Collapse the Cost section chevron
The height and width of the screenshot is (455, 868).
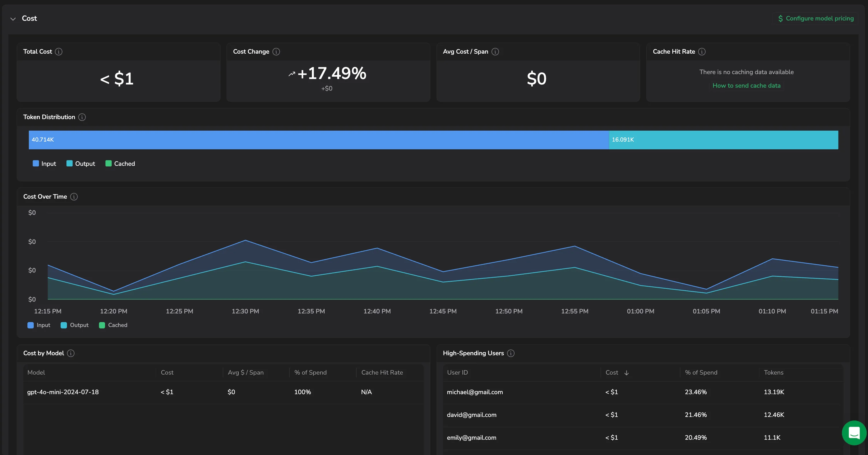coord(13,19)
